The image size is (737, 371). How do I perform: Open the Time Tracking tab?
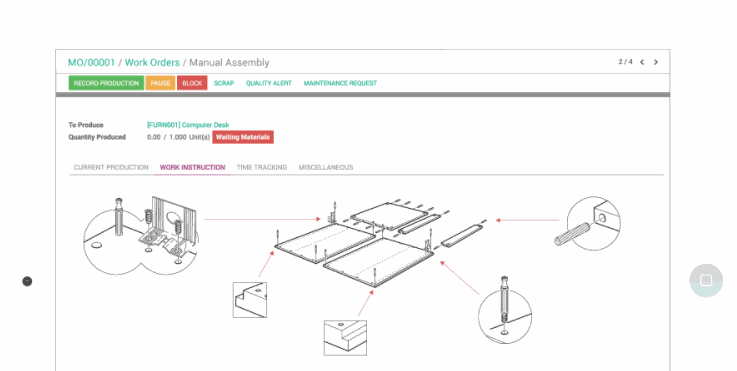262,167
